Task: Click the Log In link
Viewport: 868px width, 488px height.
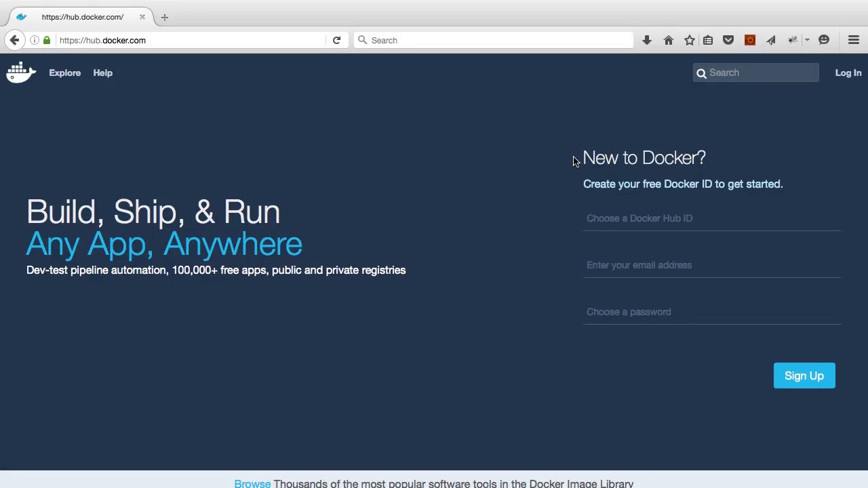Action: pos(848,73)
